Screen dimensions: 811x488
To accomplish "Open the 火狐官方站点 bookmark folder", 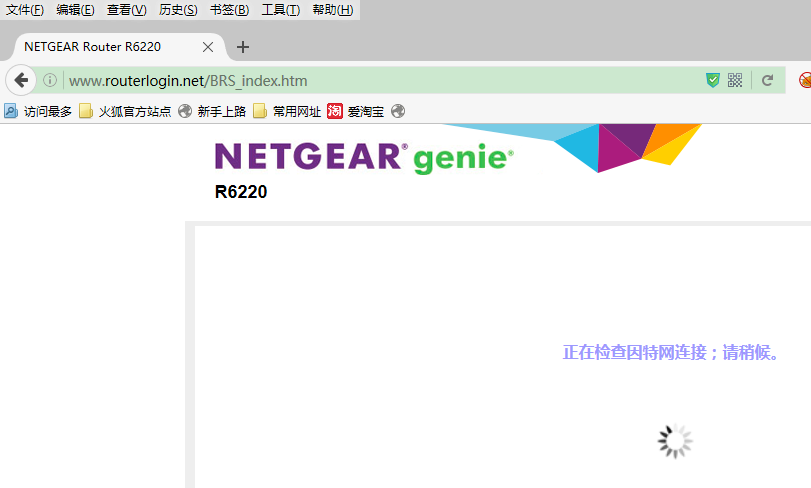I will 125,111.
